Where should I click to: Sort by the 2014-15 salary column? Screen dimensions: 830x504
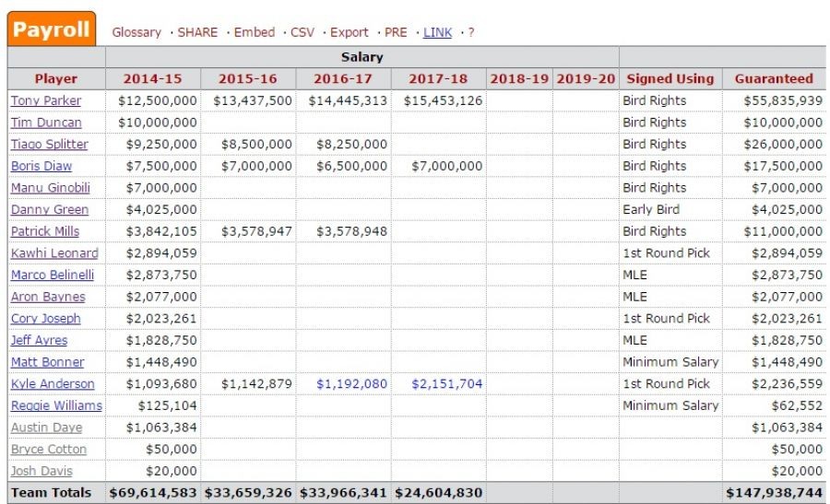152,79
